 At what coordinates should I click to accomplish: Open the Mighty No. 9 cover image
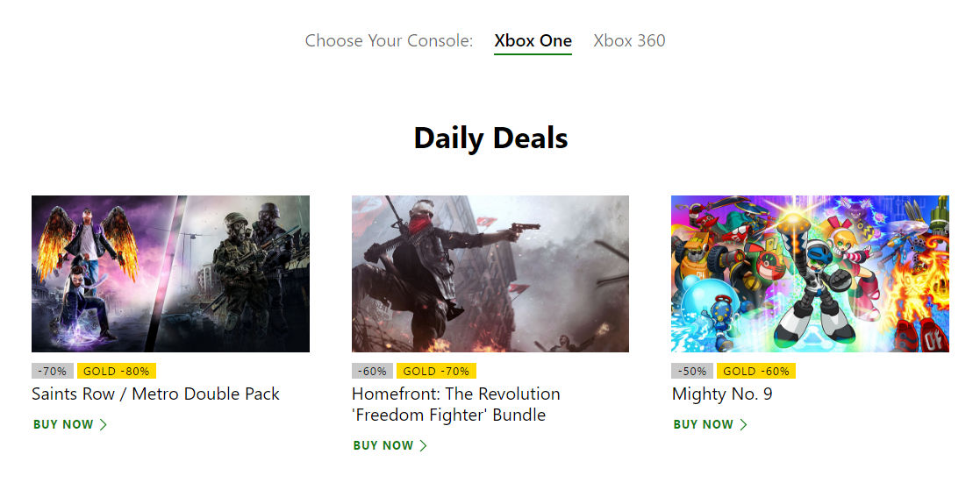pyautogui.click(x=810, y=273)
